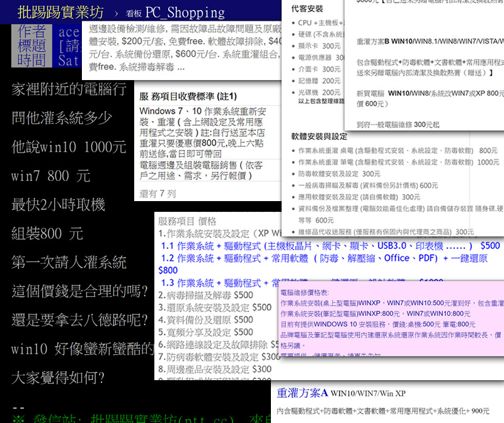The height and width of the screenshot is (423, 504).
Task: Go to the PC_Shopping board link
Action: pos(185,13)
